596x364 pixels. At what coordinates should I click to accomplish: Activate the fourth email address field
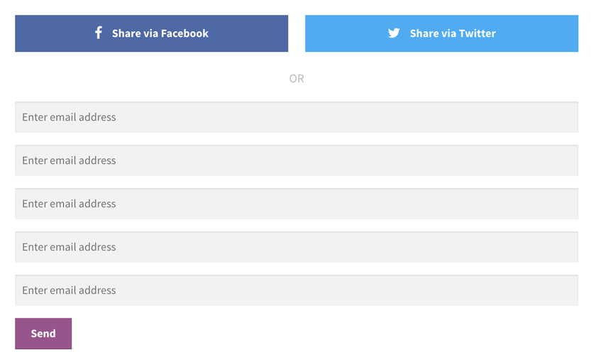click(297, 247)
